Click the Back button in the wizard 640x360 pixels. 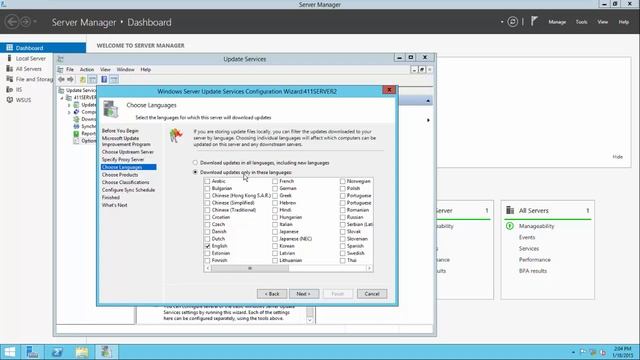tap(272, 294)
